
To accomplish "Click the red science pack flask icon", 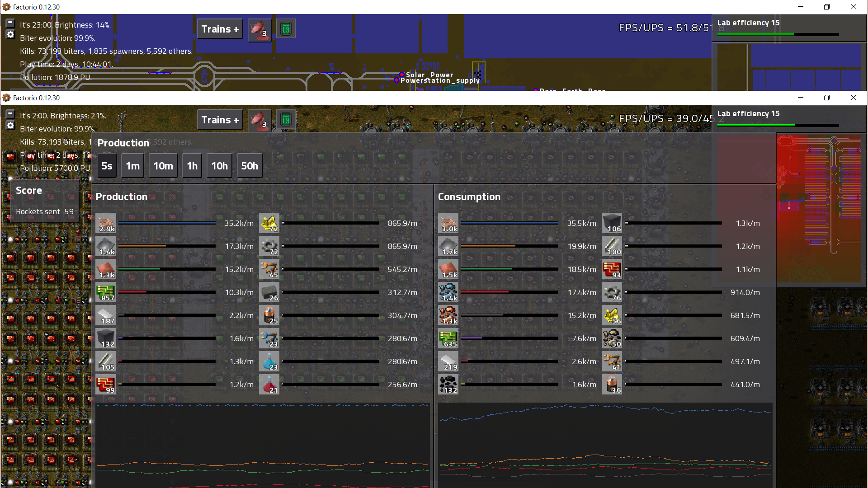I will 269,385.
